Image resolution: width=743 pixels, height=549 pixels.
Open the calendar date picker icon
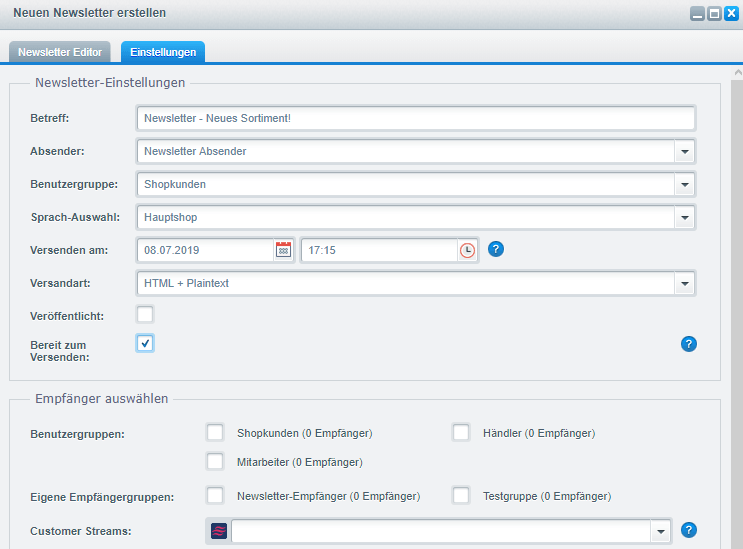coord(284,250)
